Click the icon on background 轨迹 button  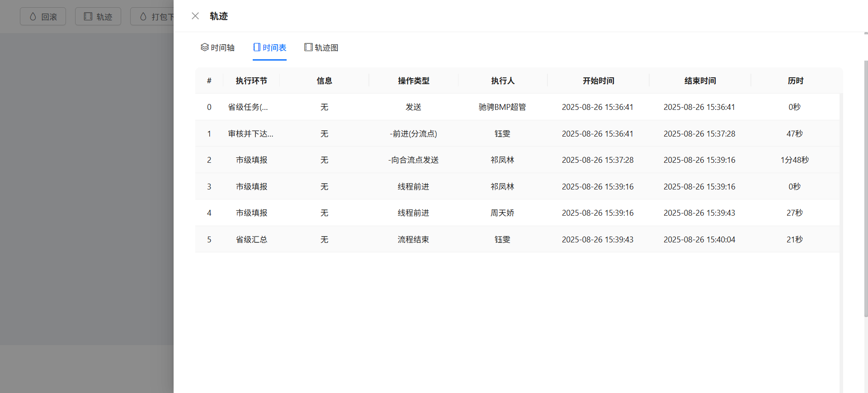(x=88, y=16)
